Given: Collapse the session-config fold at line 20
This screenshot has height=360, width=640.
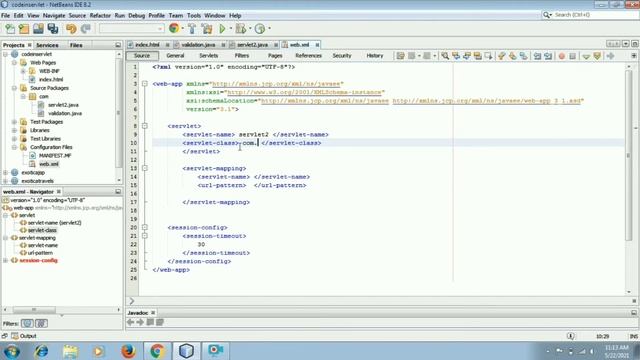Looking at the screenshot, I should 144,227.
